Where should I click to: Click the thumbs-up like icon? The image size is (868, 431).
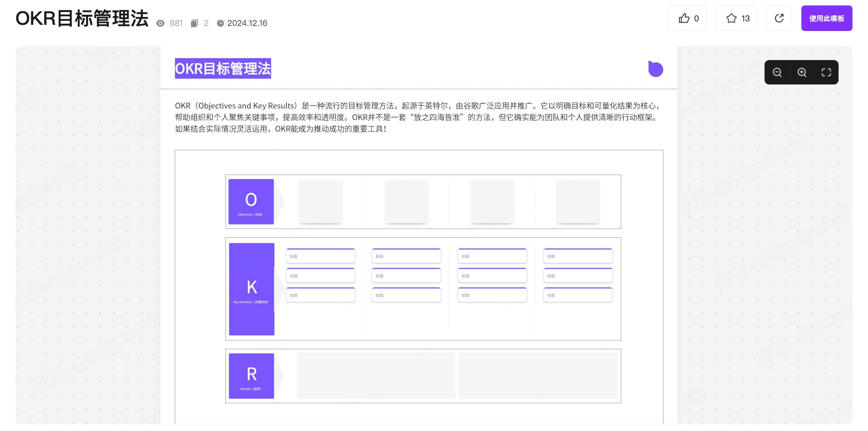[x=684, y=18]
